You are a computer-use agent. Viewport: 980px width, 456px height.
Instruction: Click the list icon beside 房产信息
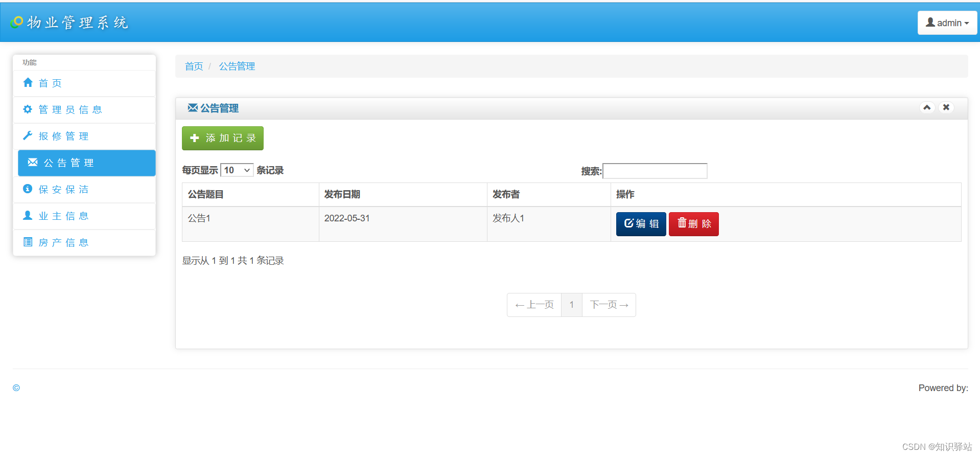28,242
